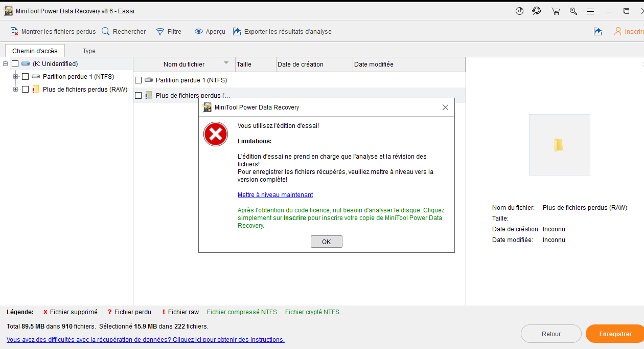
Task: Click the 'Limitations:' heading in dialog
Action: (255, 141)
